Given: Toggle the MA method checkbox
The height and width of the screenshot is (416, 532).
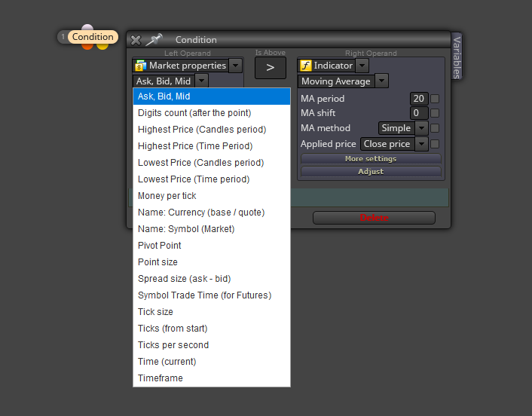Looking at the screenshot, I should 435,128.
